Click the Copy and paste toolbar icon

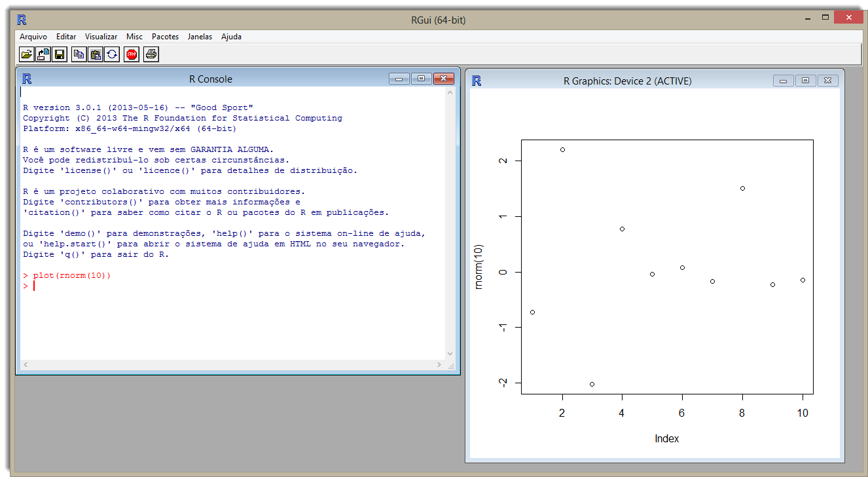click(x=112, y=54)
